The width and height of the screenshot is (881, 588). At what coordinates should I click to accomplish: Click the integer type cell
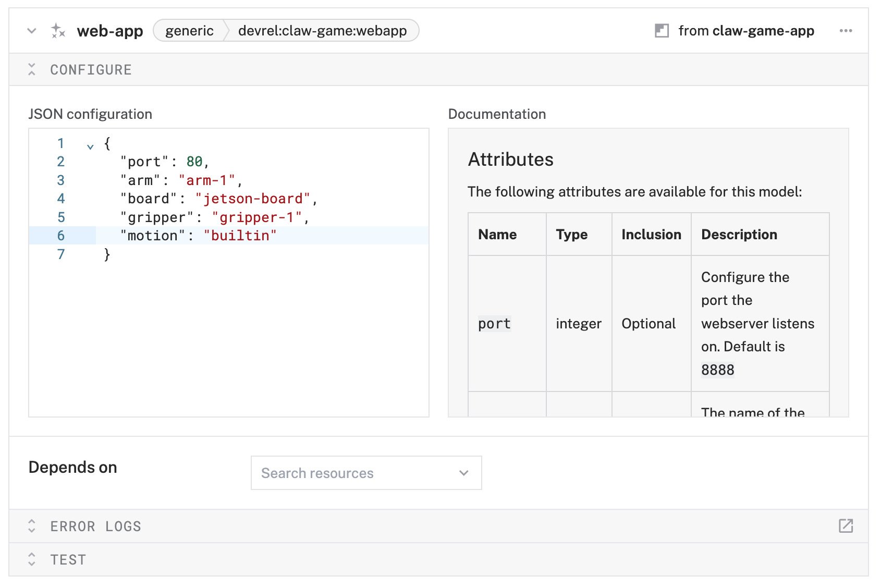pos(579,324)
